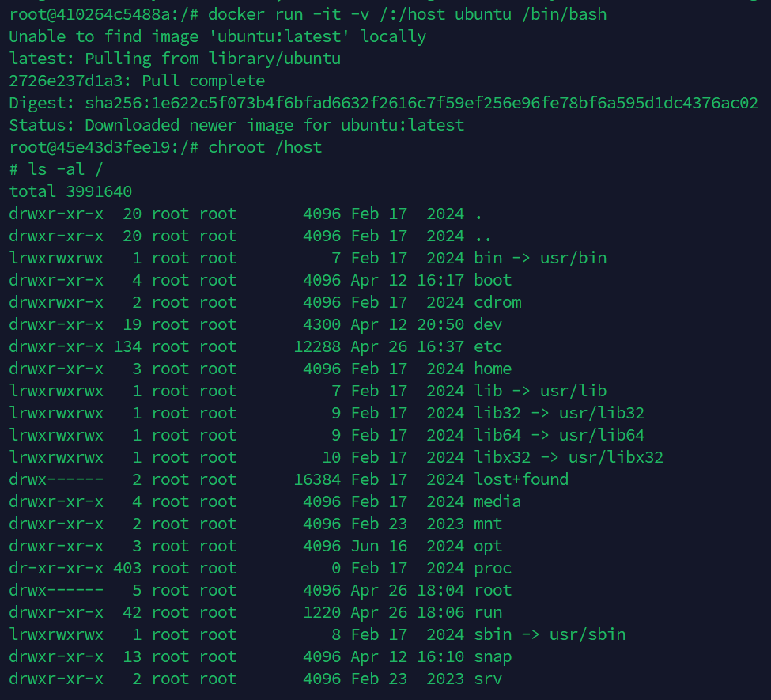Viewport: 771px width, 700px height.
Task: Click the 'srv' directory name
Action: 488,679
